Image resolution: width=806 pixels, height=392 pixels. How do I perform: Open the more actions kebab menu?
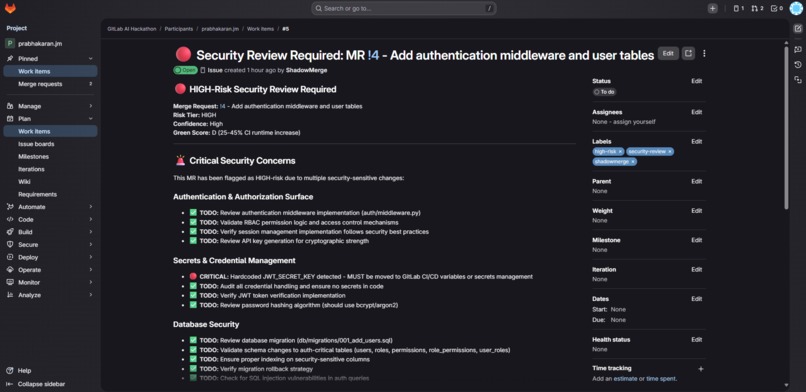click(704, 53)
